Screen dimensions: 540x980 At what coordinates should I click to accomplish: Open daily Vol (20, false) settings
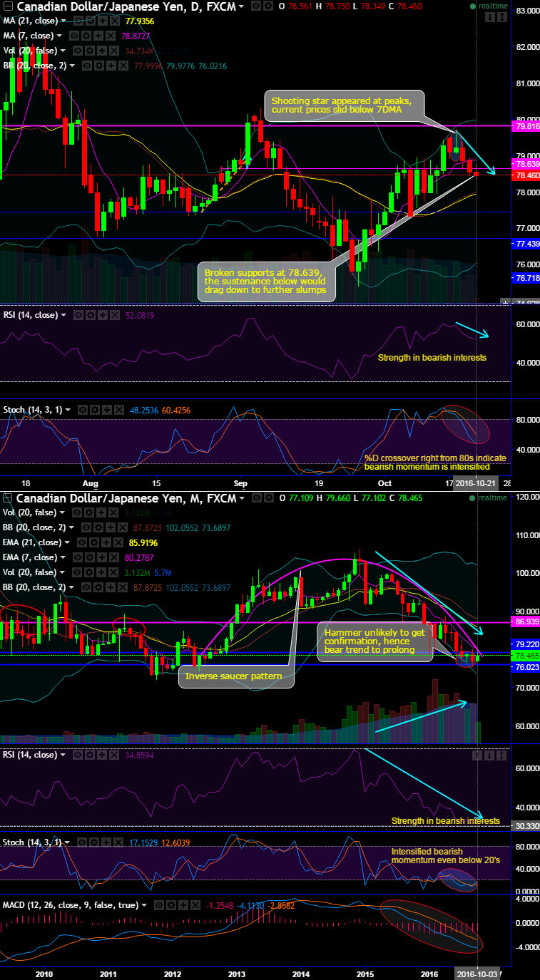(89, 51)
